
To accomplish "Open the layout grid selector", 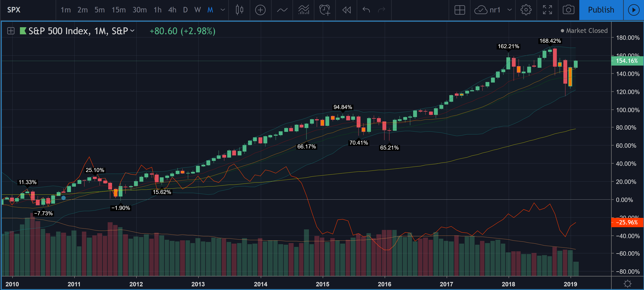I will (460, 10).
